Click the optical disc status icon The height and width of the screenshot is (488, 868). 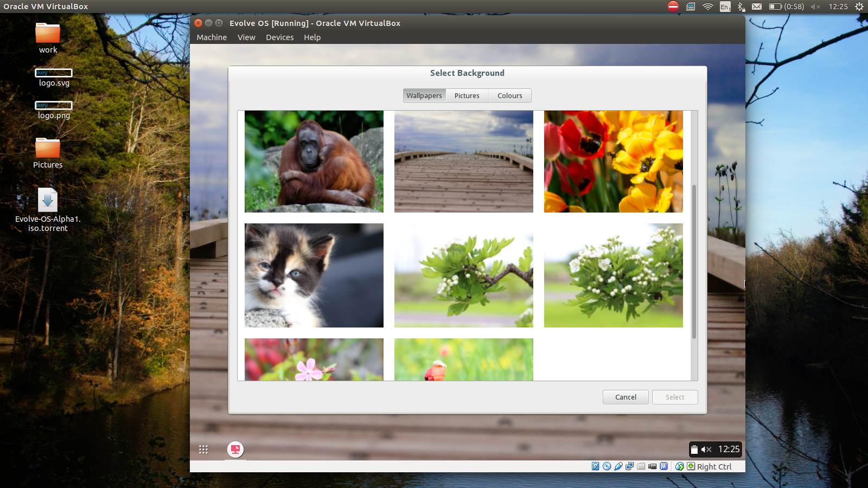[607, 466]
